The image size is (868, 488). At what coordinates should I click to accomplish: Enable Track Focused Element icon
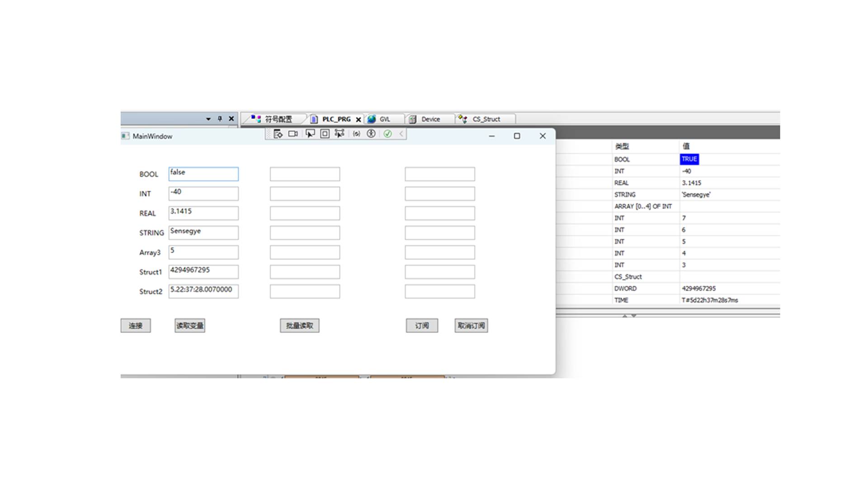click(x=340, y=134)
